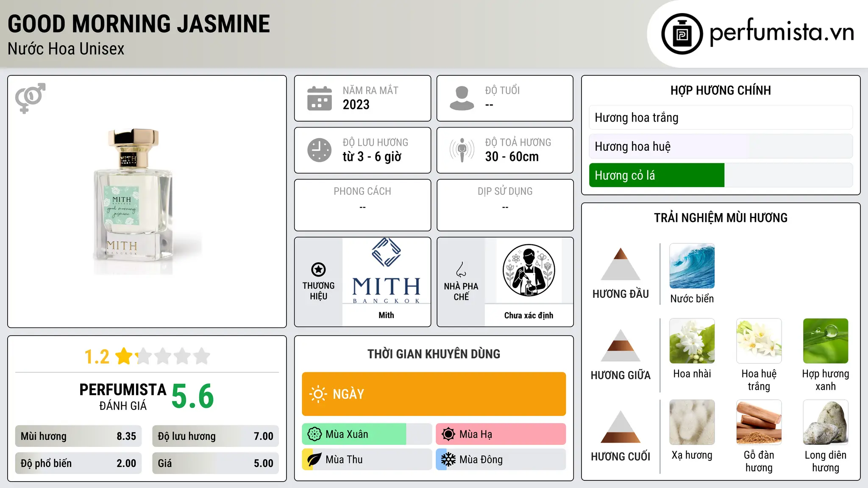
Task: Click the Hương hoa trắng accord bar
Action: pyautogui.click(x=721, y=117)
